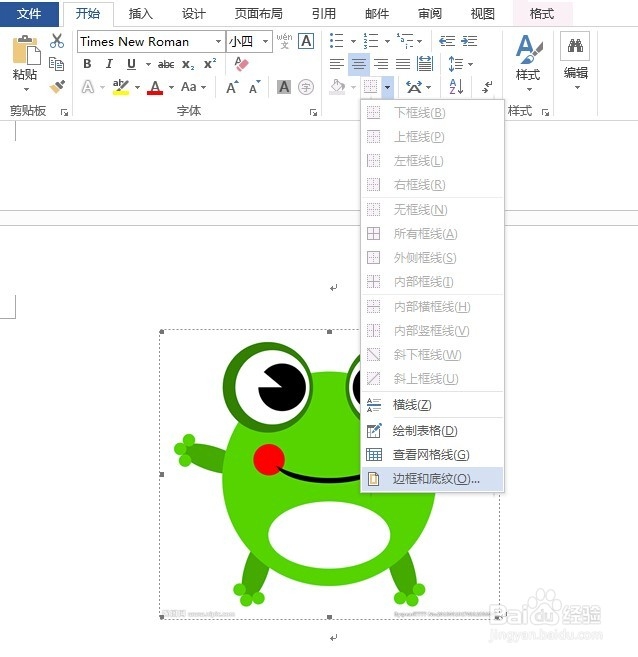Open the font color dropdown arrow

point(171,87)
